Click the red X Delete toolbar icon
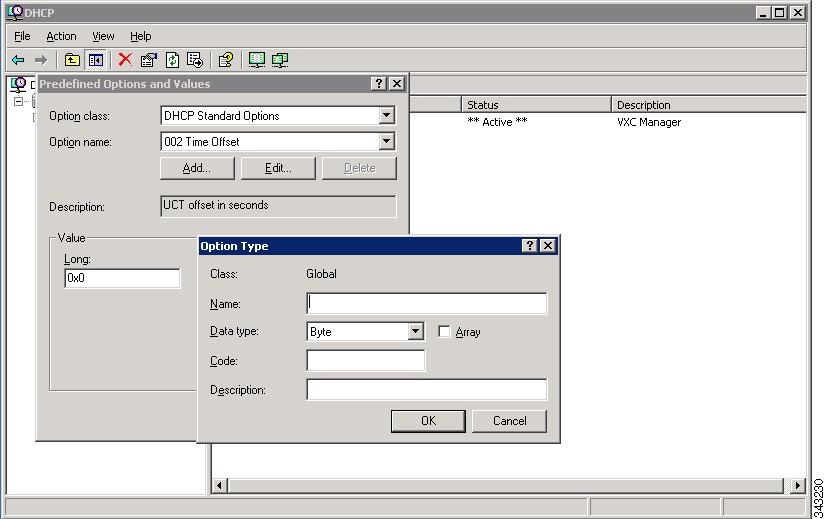The height and width of the screenshot is (519, 826). tap(125, 60)
